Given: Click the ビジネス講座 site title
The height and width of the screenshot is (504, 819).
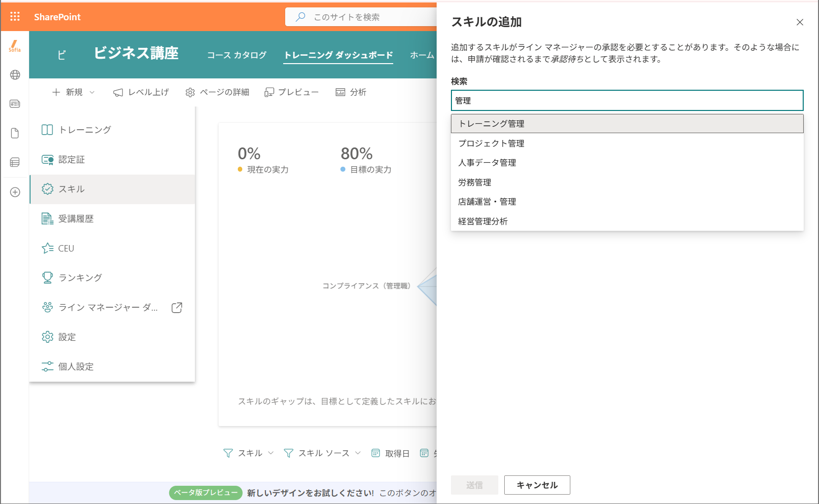Looking at the screenshot, I should coord(136,53).
